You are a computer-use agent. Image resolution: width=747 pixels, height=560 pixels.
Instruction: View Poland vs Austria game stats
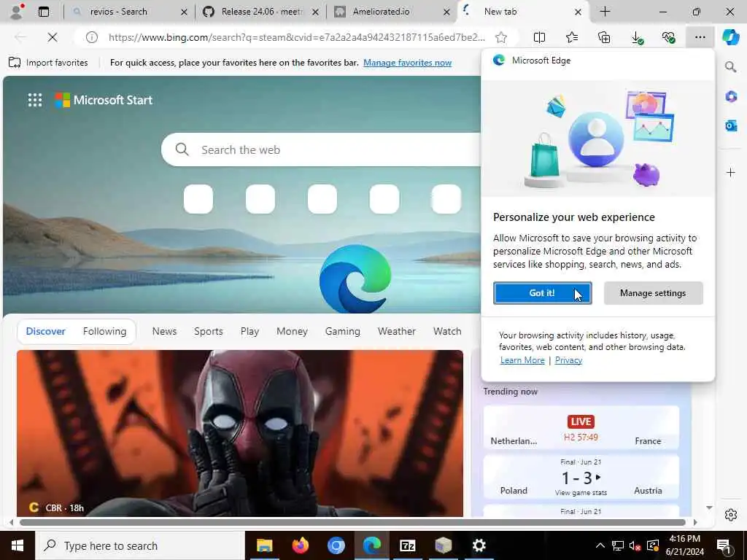(581, 493)
